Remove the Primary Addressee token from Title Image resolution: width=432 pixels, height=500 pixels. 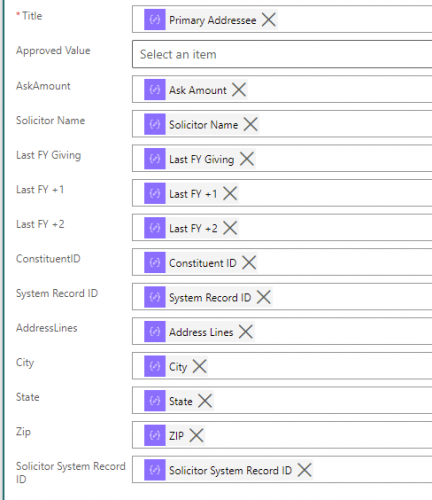pyautogui.click(x=269, y=20)
